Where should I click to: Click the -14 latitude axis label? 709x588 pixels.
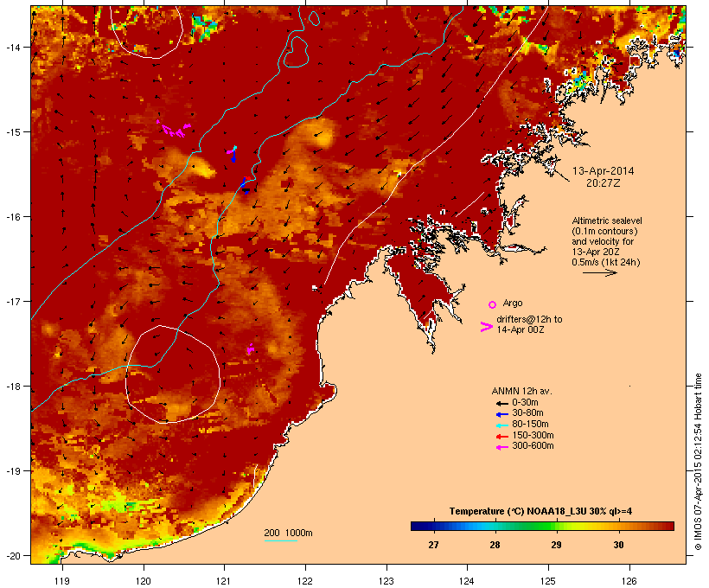point(12,47)
